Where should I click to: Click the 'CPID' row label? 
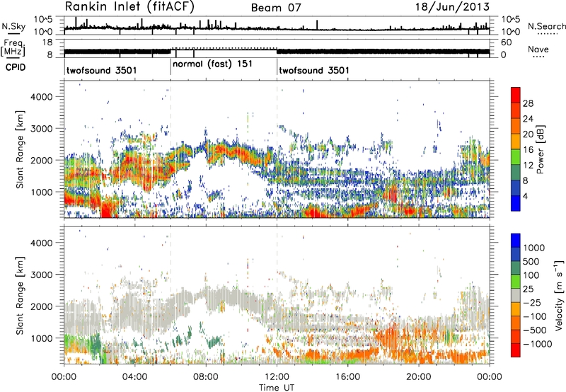(x=16, y=67)
